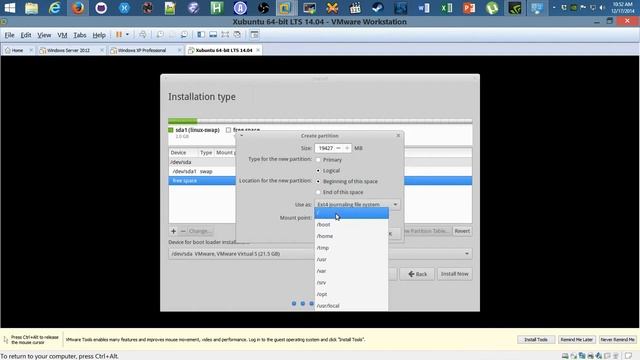Image resolution: width=640 pixels, height=360 pixels.
Task: Open the Edit menu
Action: click(x=26, y=35)
